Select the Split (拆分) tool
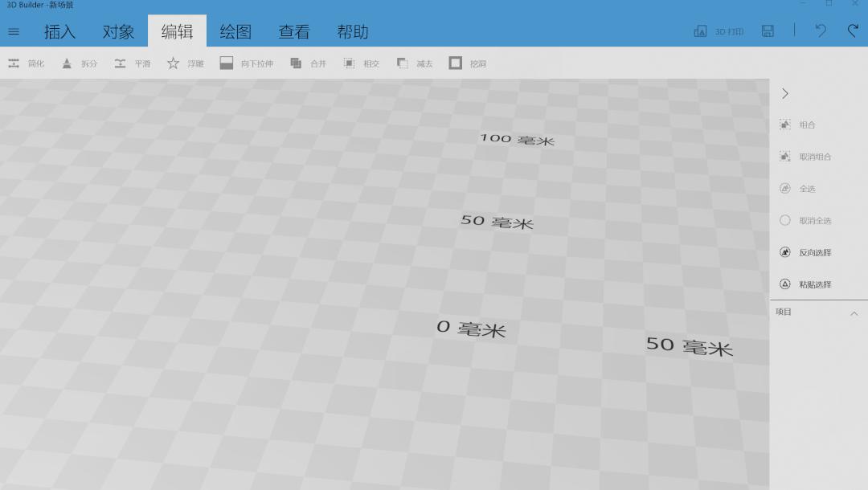The image size is (868, 490). [79, 63]
